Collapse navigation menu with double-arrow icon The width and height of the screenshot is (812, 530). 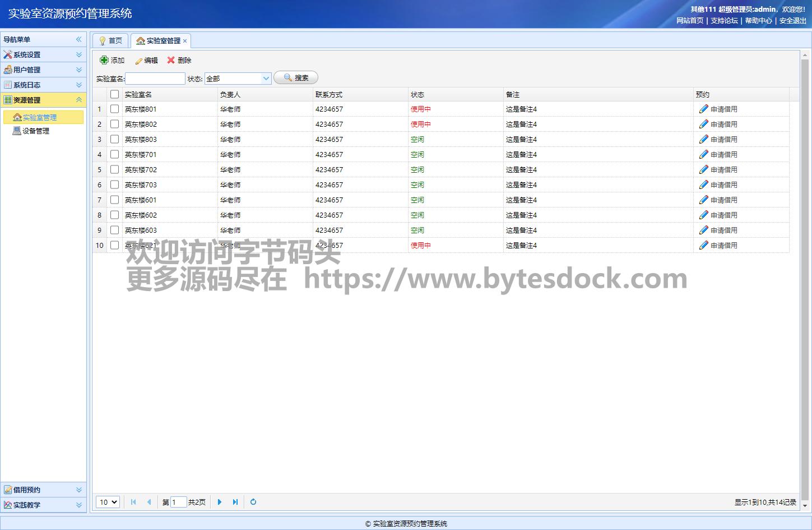tap(78, 39)
